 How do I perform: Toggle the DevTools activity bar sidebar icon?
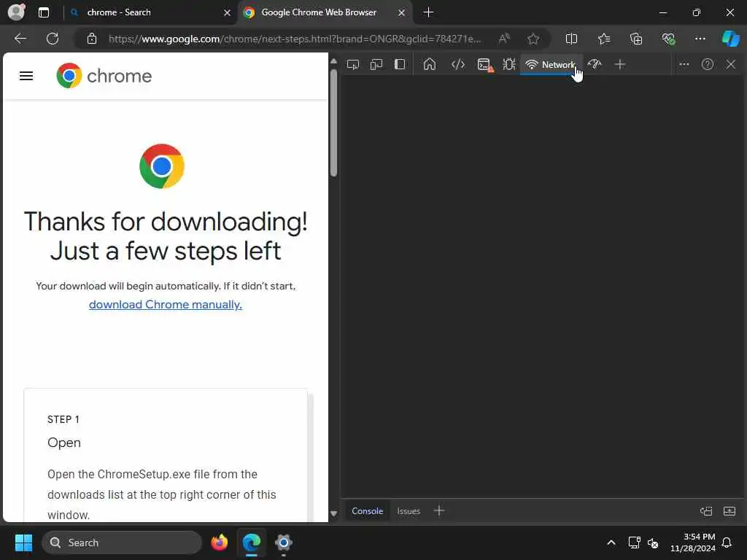[x=400, y=64]
